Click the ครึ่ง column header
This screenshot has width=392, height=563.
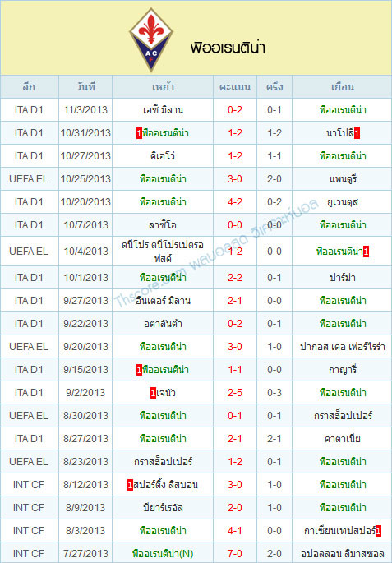tap(274, 86)
